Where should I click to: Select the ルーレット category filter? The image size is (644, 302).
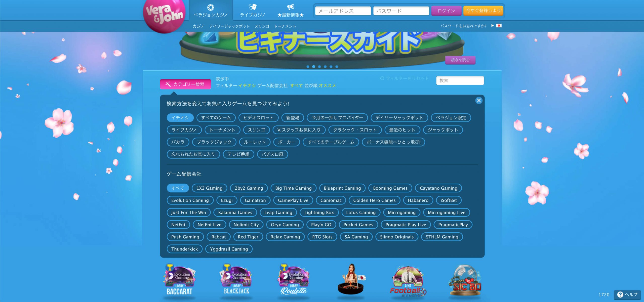255,142
